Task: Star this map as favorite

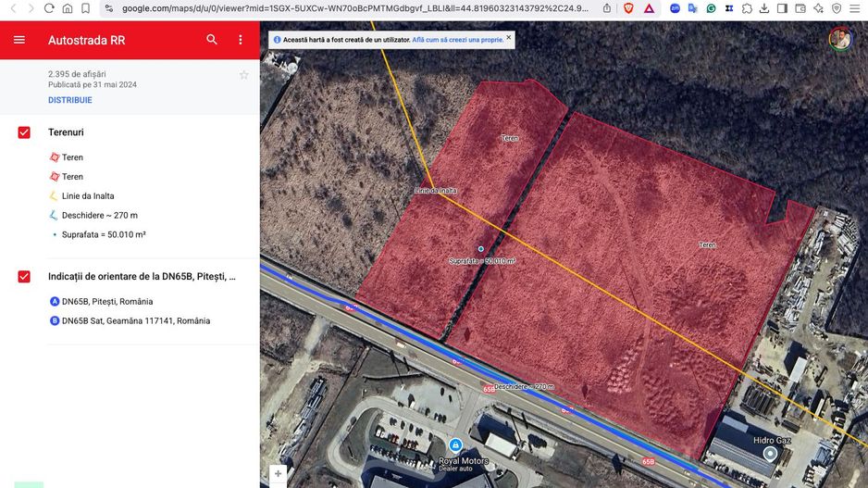Action: [x=244, y=75]
